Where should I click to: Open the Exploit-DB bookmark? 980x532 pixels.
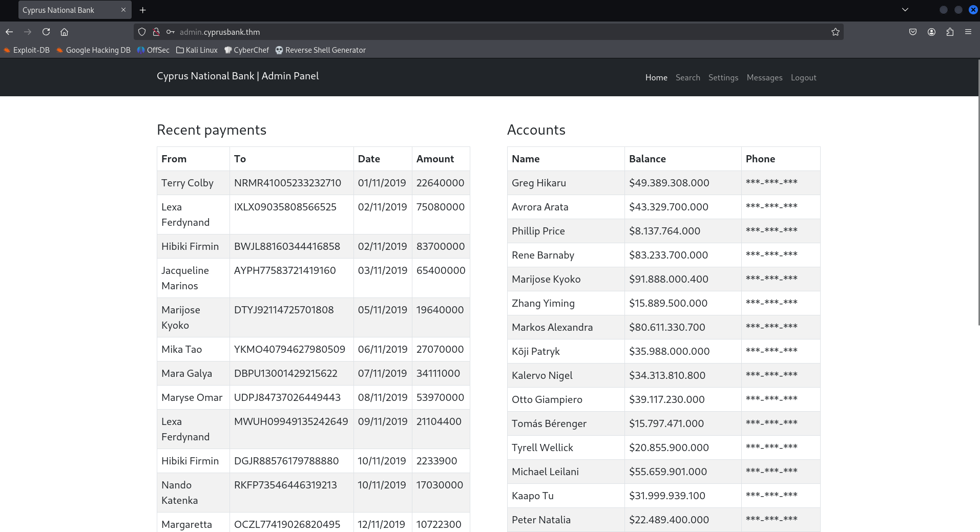tap(27, 50)
